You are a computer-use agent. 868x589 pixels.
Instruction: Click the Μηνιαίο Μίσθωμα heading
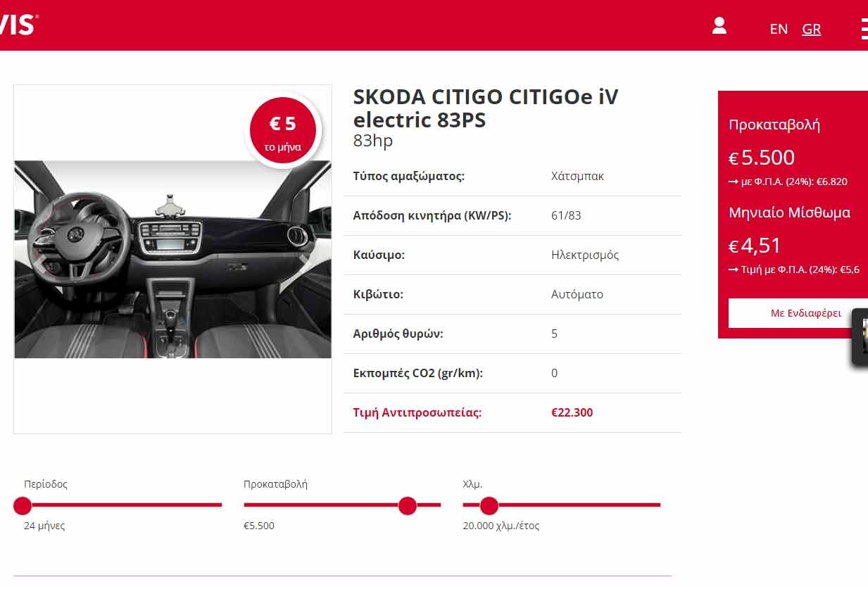[790, 213]
